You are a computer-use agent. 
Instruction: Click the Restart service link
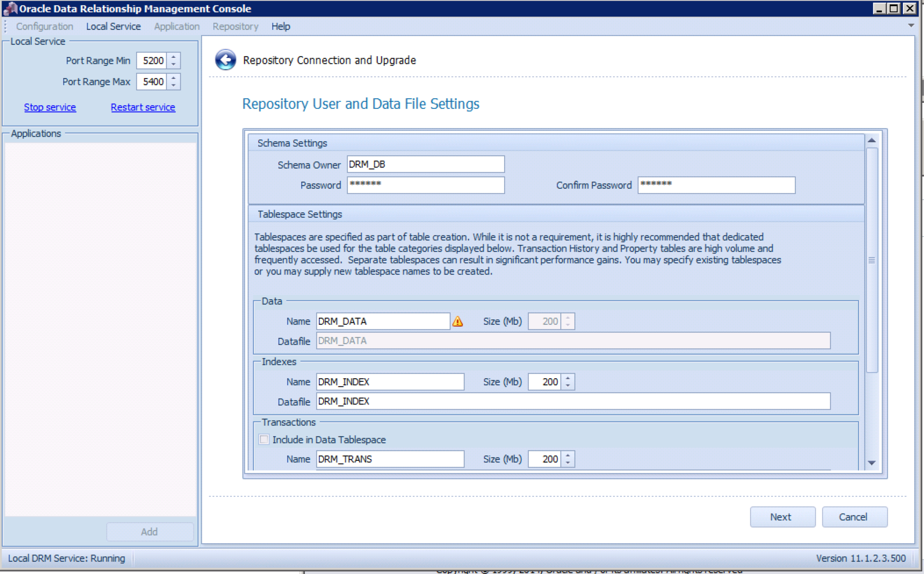click(x=143, y=108)
